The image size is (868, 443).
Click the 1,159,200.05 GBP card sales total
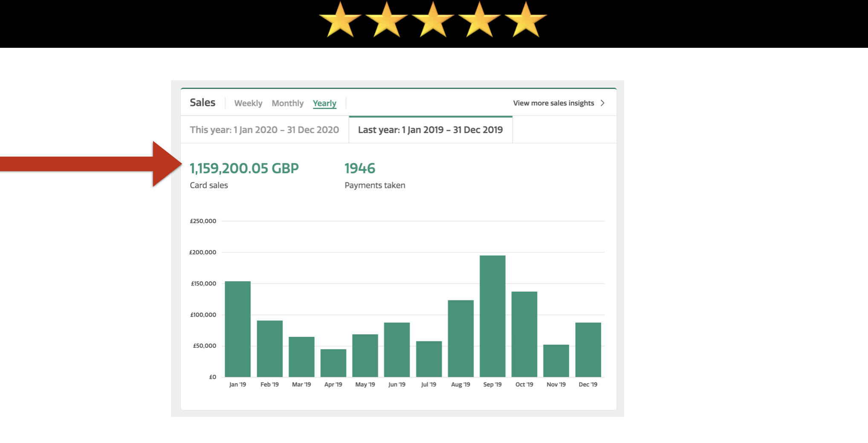(x=244, y=168)
